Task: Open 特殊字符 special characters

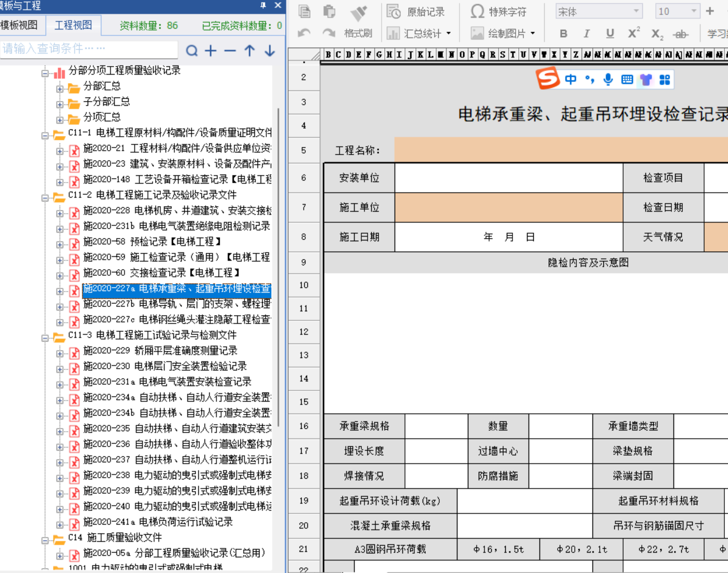Action: [498, 11]
